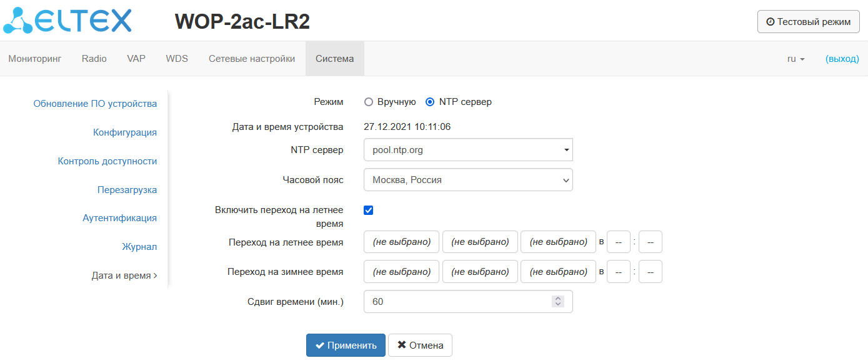Image resolution: width=868 pixels, height=363 pixels.
Task: Open the Сетевые настройки tab
Action: tap(252, 59)
